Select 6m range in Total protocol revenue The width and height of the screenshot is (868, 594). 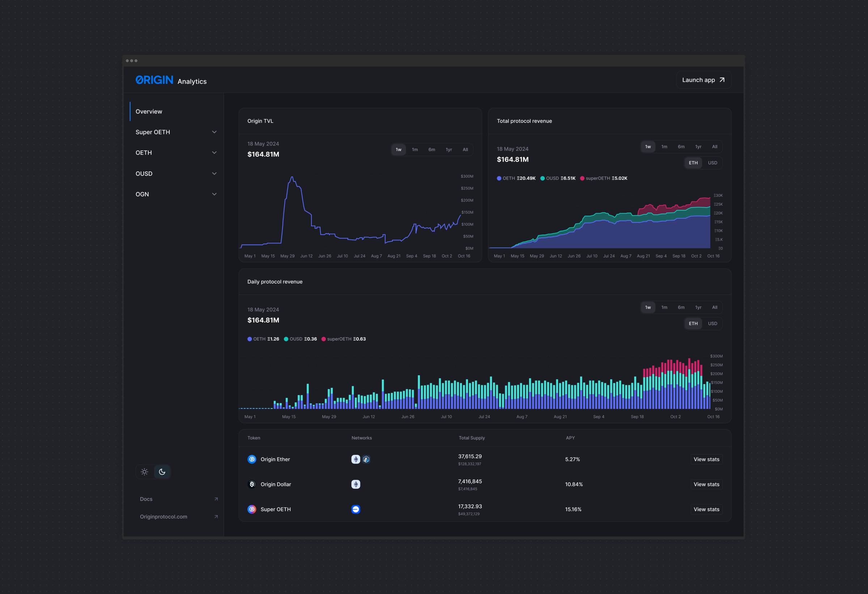[x=681, y=147]
